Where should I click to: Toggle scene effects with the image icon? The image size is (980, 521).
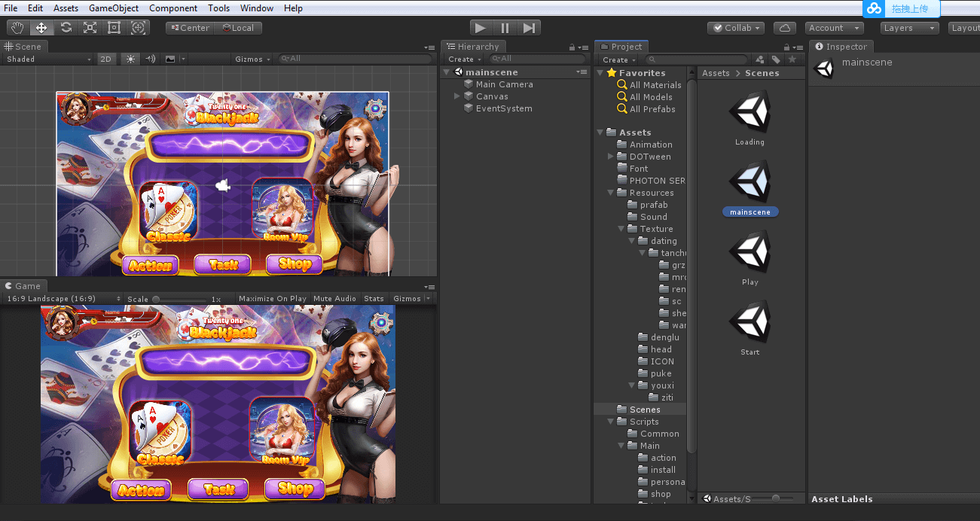click(x=170, y=59)
